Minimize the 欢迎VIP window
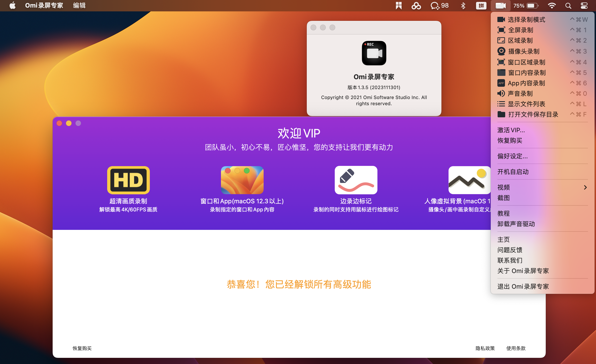 tap(69, 123)
